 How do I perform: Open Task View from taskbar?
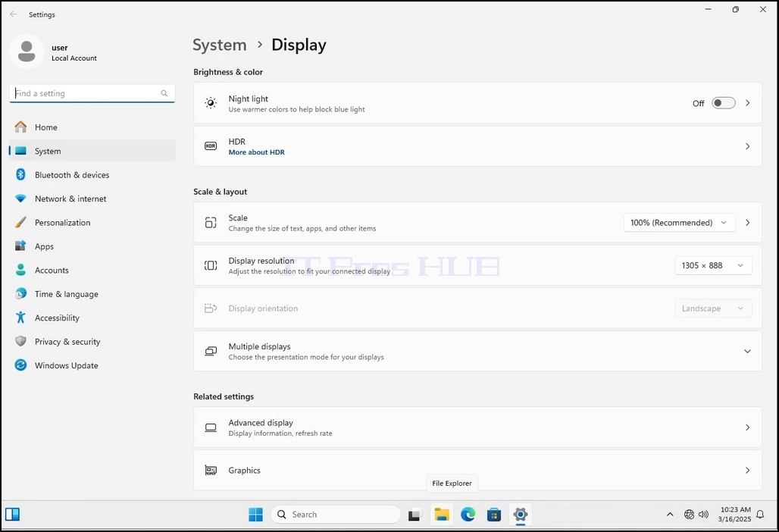pos(415,515)
